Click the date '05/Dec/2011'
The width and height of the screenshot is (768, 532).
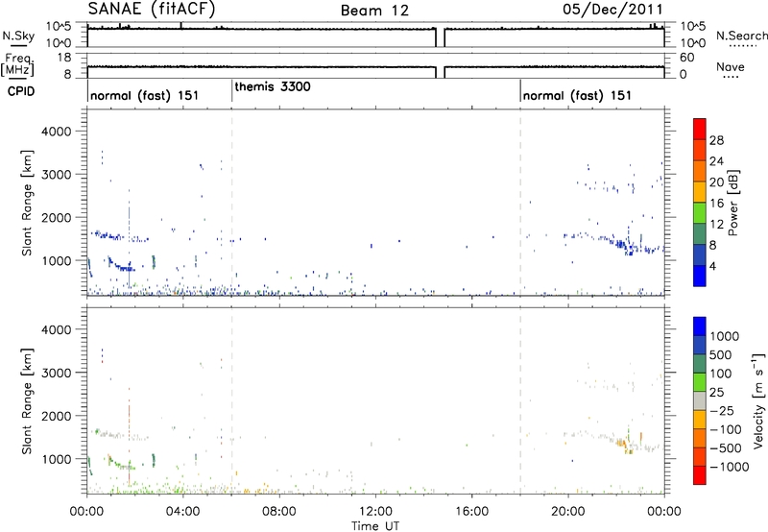coord(612,10)
